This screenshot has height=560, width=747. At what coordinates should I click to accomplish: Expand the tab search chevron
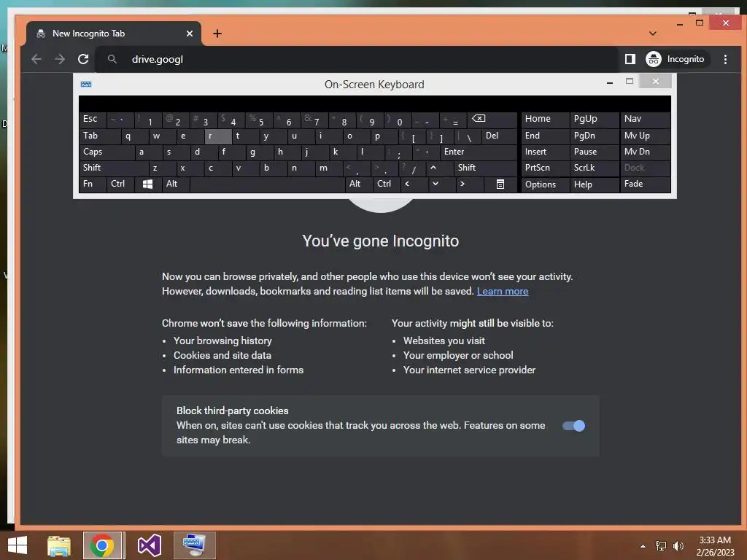[653, 34]
